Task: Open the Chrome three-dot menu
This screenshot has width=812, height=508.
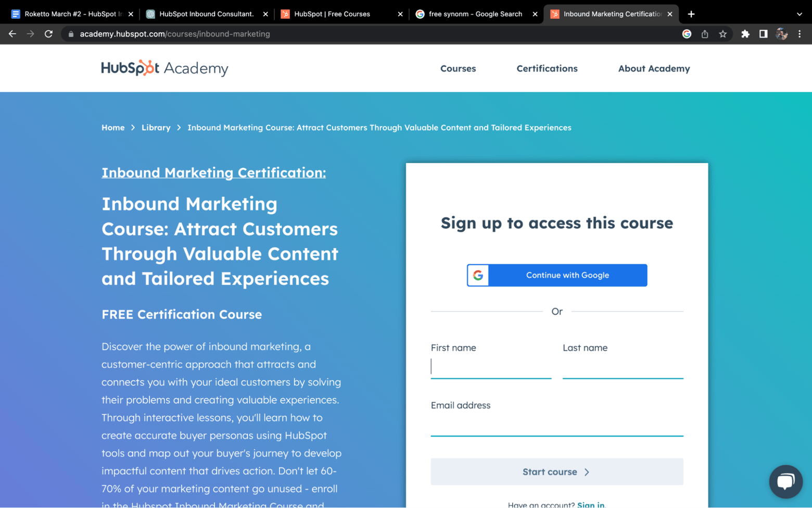Action: click(801, 34)
